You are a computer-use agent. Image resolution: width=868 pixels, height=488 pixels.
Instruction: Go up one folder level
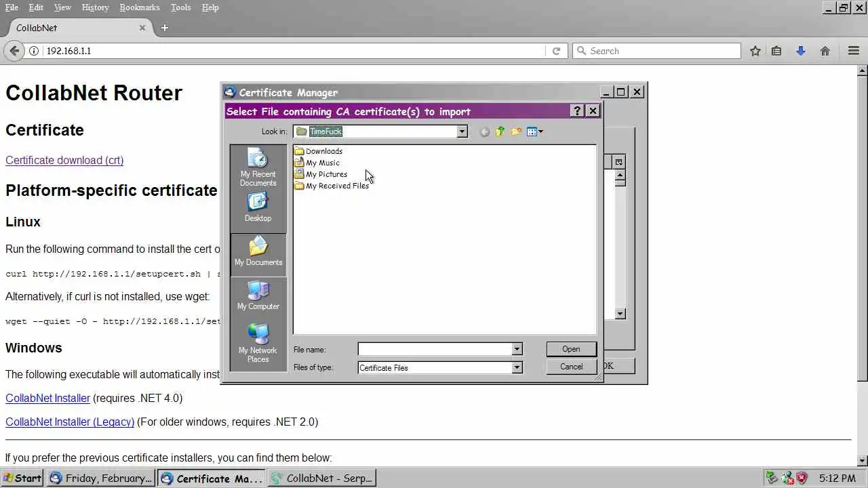[x=500, y=131]
